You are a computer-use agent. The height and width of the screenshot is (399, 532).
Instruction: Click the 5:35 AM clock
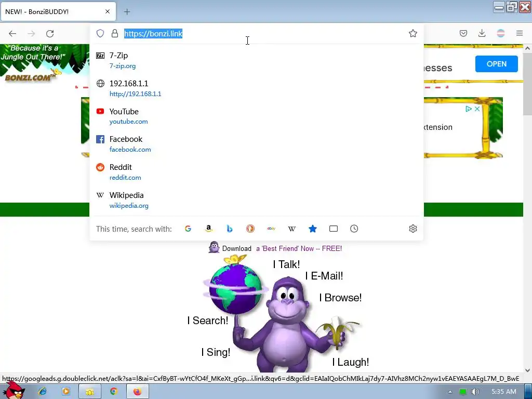tap(504, 392)
